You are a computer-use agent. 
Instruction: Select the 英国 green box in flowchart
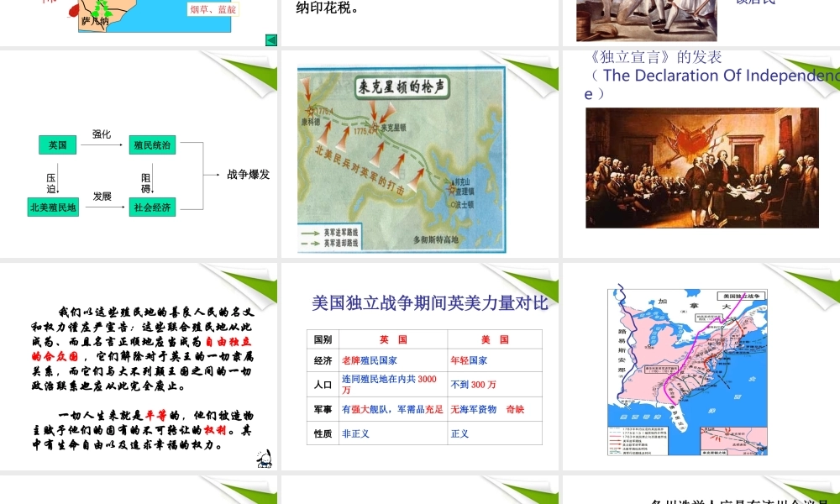57,145
